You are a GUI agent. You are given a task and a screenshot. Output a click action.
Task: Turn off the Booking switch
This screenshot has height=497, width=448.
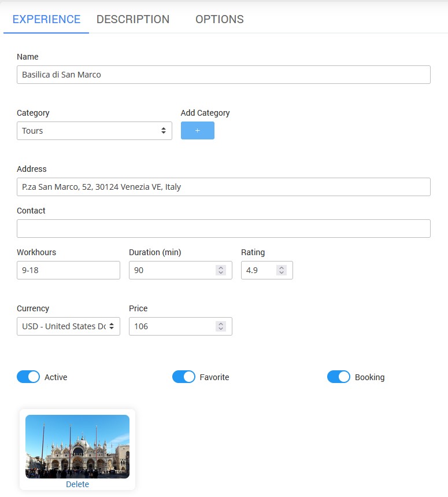click(x=339, y=377)
